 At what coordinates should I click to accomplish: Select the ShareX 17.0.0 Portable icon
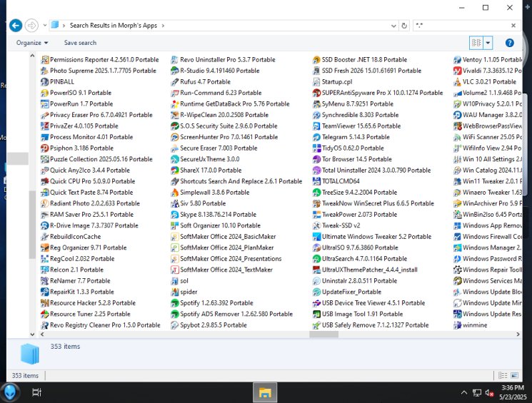tap(175, 170)
